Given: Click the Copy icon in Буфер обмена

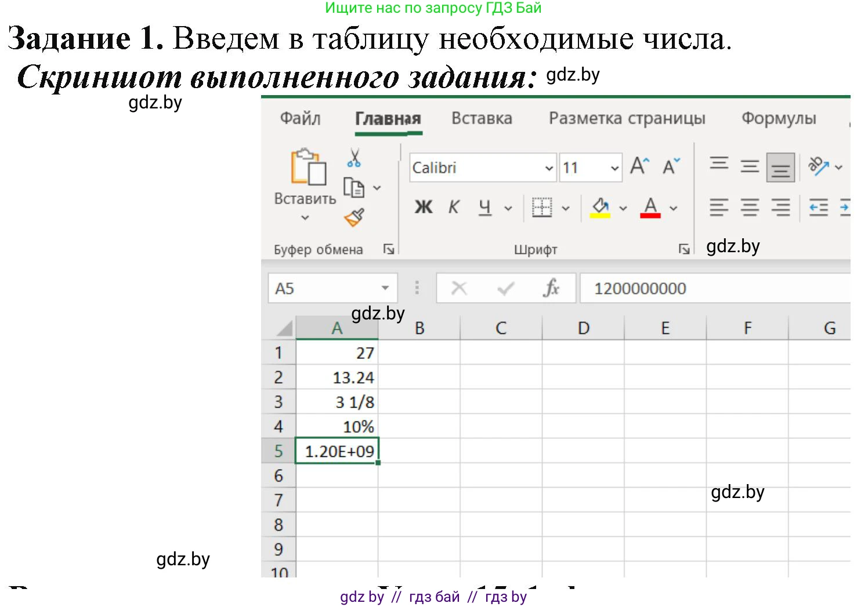Looking at the screenshot, I should (353, 187).
